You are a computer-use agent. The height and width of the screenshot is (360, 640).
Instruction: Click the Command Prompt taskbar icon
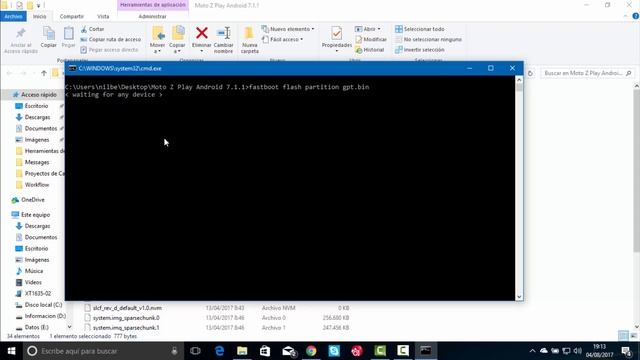tap(426, 351)
